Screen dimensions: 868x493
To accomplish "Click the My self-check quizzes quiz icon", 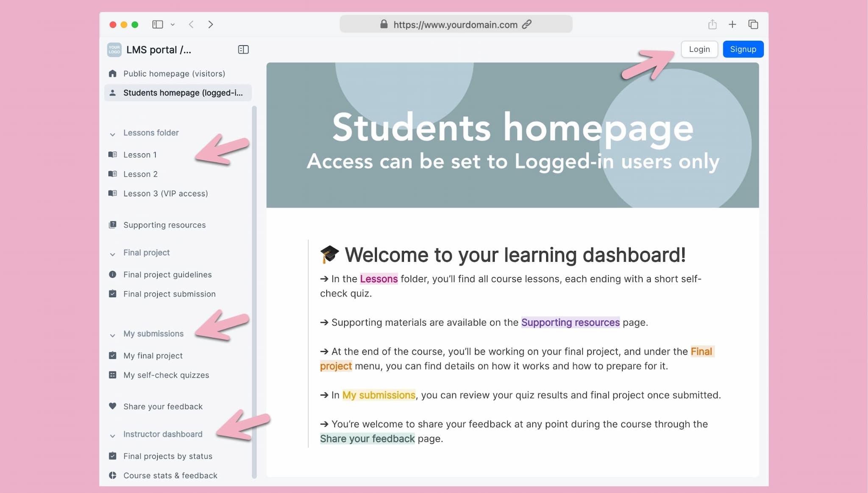I will click(113, 375).
